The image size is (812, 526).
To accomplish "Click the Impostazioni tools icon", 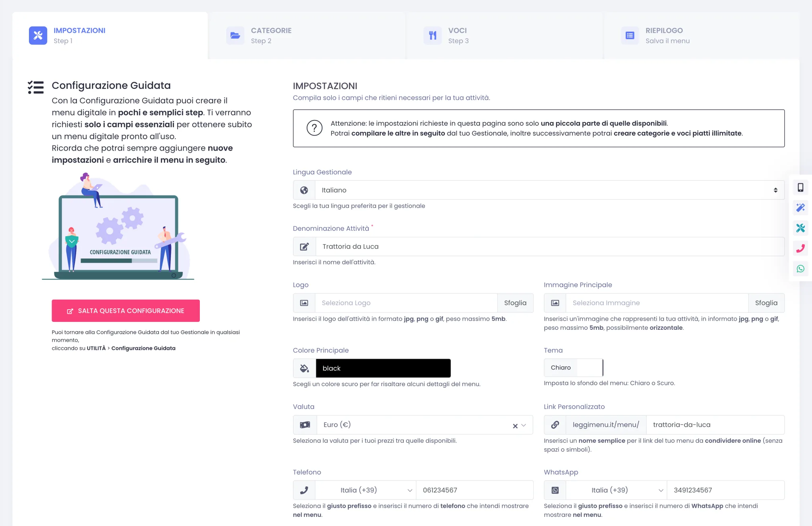I will click(38, 36).
